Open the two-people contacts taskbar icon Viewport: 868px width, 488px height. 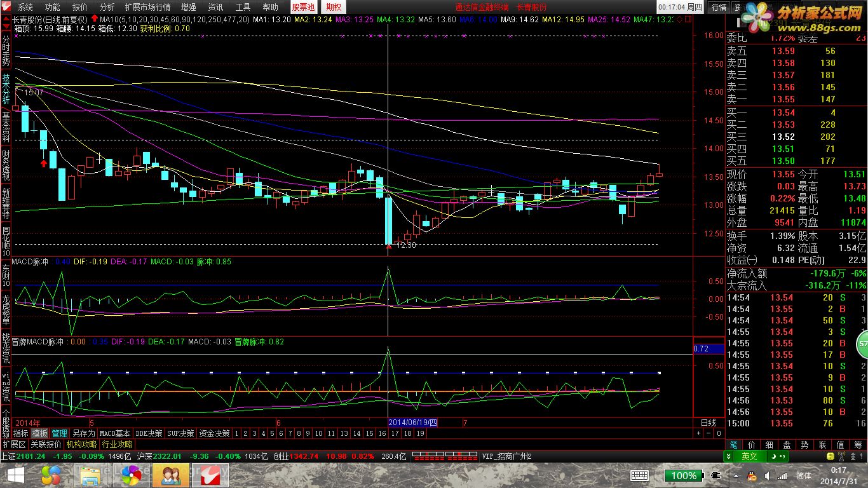click(170, 475)
